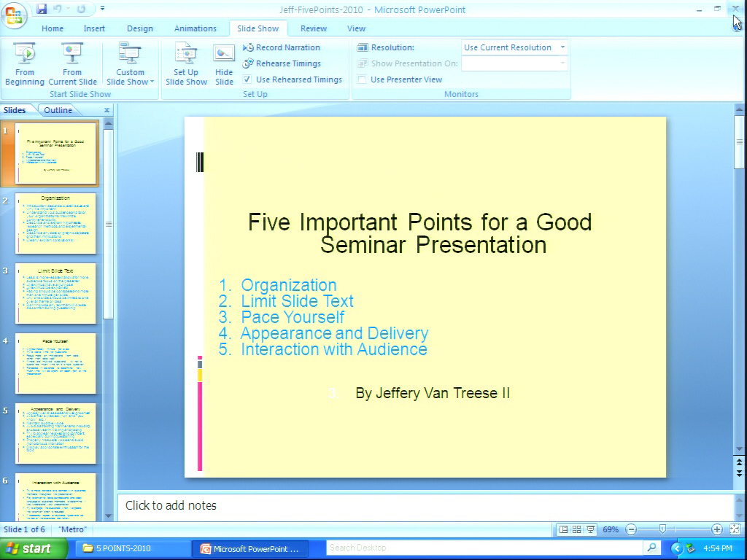Switch to the Outline pane tab
Viewport: 747px width, 560px height.
pyautogui.click(x=58, y=110)
